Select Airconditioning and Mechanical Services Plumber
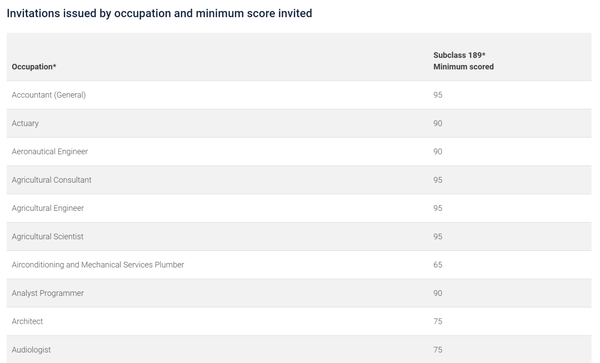Viewport: 600px width, 363px height. [98, 265]
